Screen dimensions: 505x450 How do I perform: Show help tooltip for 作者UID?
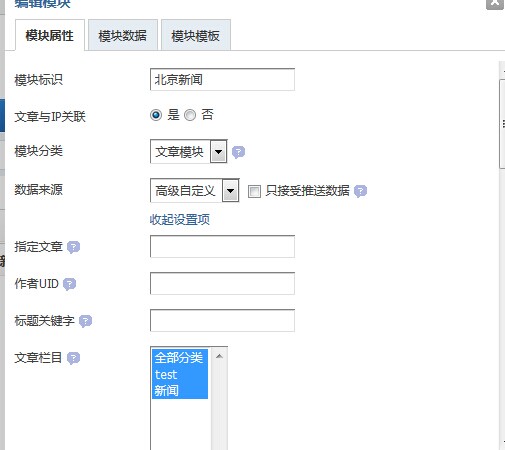(x=69, y=284)
